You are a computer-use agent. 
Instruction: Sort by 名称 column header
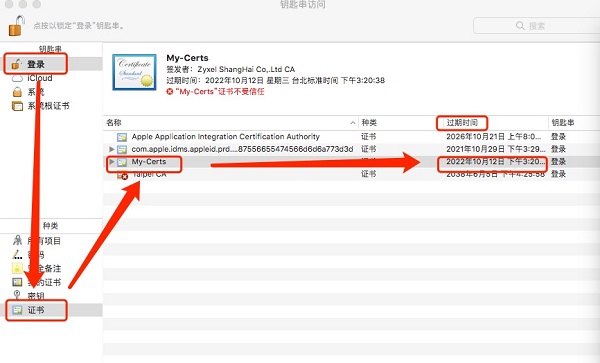114,123
